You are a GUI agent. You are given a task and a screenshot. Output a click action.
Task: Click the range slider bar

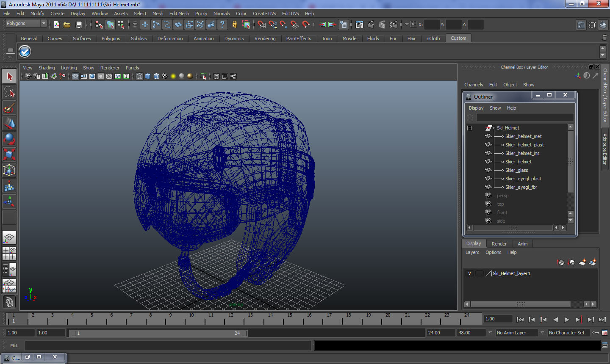pyautogui.click(x=159, y=333)
